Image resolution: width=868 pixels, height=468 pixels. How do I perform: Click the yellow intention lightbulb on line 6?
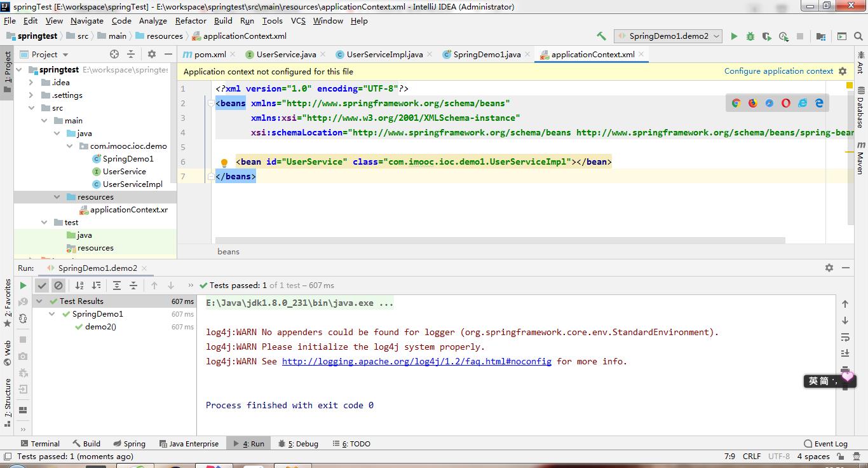(224, 163)
